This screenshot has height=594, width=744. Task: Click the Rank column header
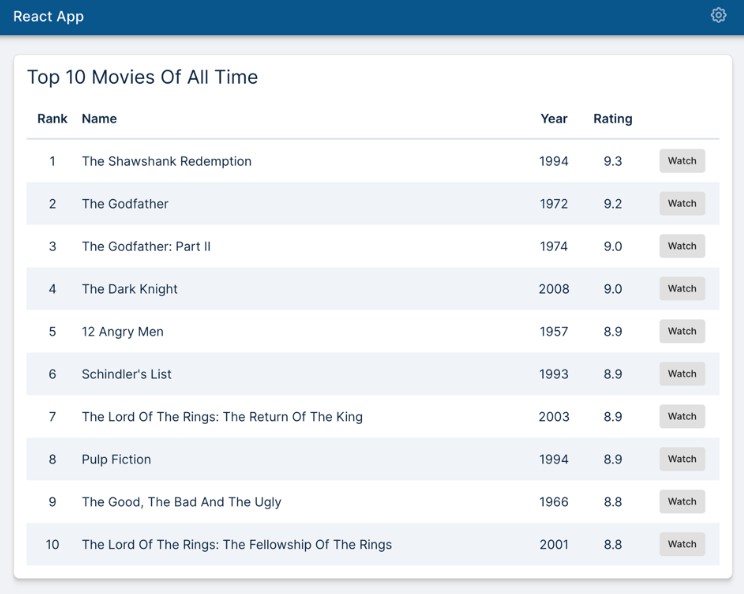click(x=52, y=119)
